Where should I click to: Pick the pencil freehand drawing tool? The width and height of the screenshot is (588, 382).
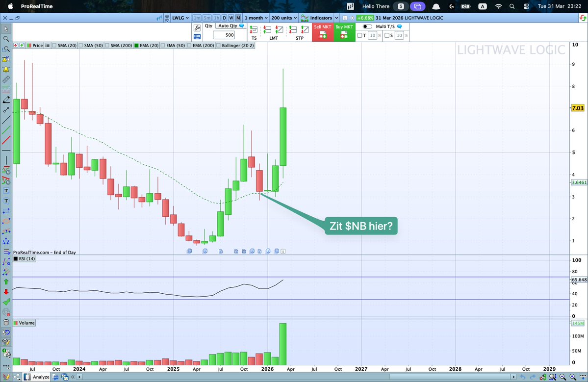pos(6,100)
